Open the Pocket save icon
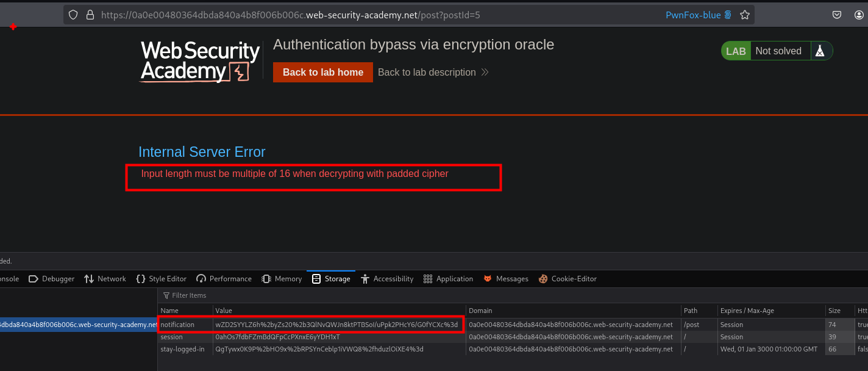Image resolution: width=868 pixels, height=371 pixels. [838, 15]
